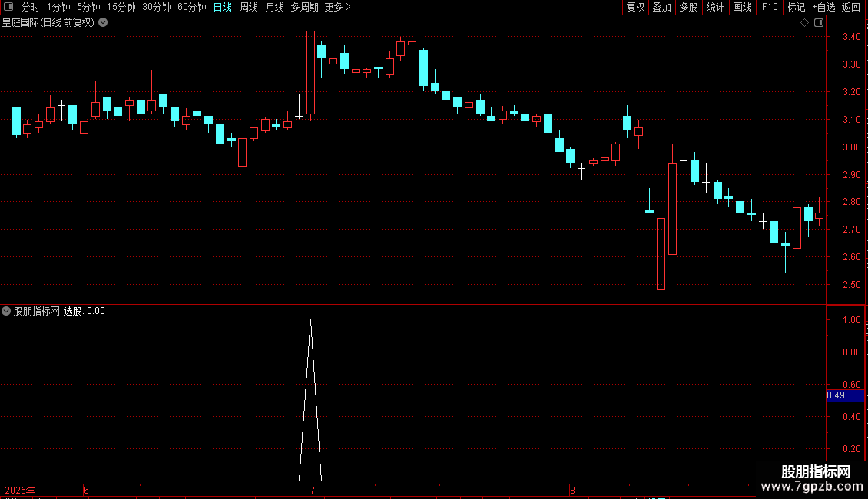Click the diamond icon at chart top-right
The width and height of the screenshot is (868, 499).
[804, 23]
